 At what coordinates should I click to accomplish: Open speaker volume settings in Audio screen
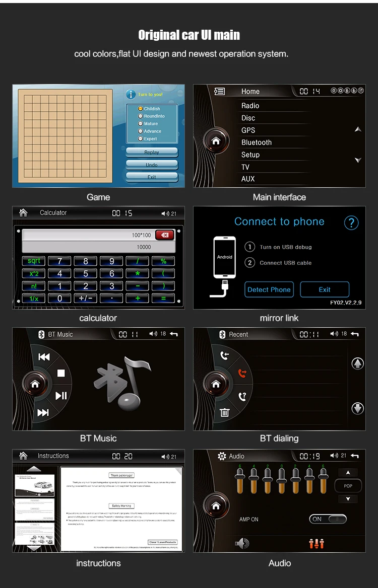point(242,543)
